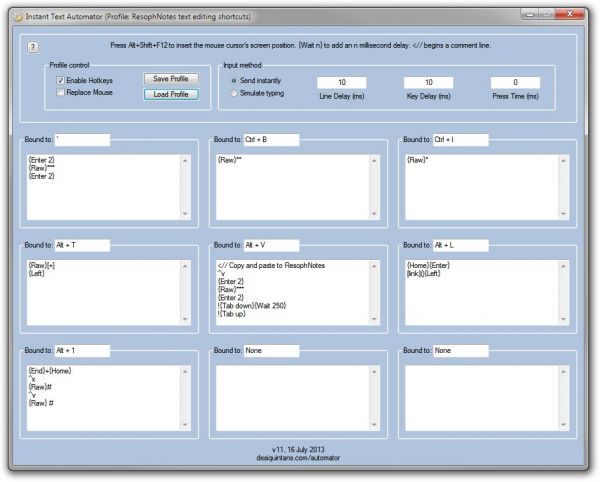Tick the Replace Mouse checkbox
The width and height of the screenshot is (600, 482).
pos(60,92)
